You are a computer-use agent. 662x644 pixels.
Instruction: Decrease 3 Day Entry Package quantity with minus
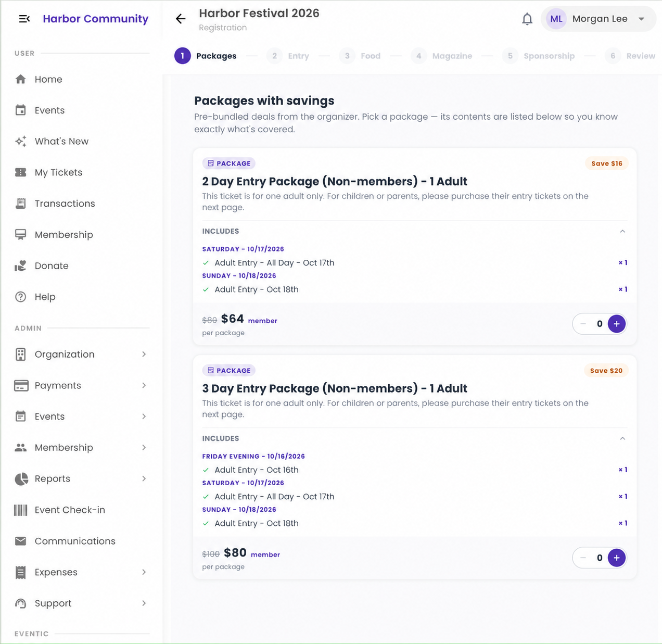[583, 558]
